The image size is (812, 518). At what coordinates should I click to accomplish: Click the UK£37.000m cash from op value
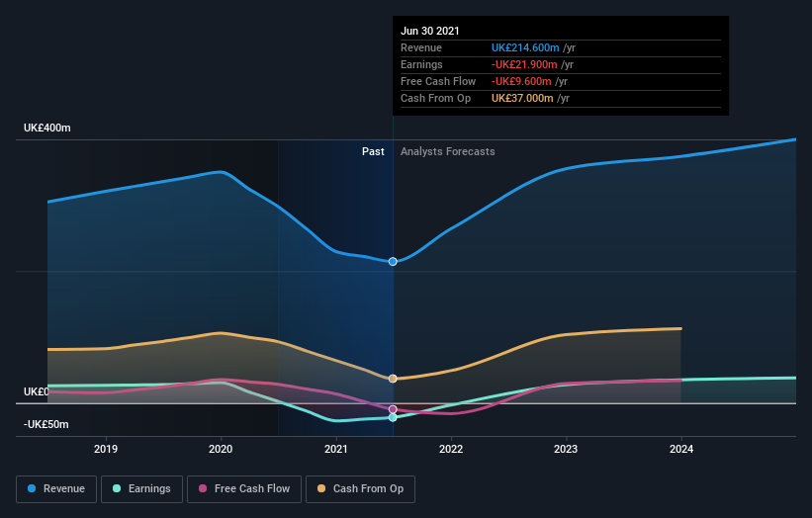522,98
